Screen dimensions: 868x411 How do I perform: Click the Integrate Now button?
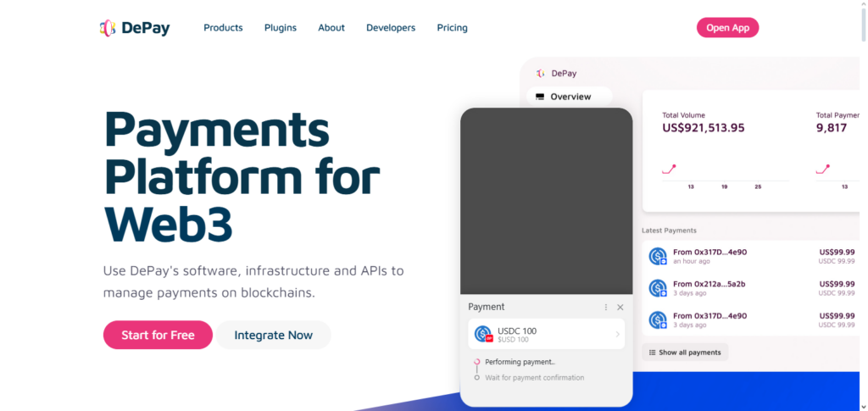tap(273, 335)
